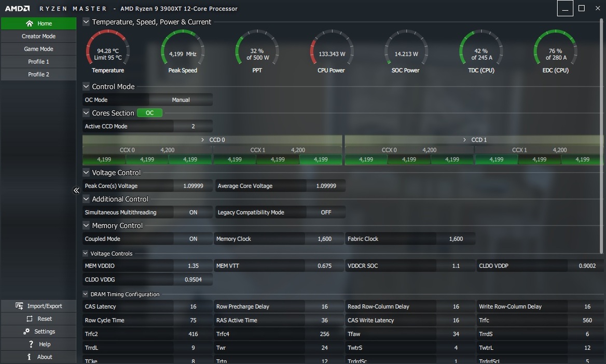Viewport: 606px width, 364px height.
Task: Expand the CCD 1 chevron
Action: point(464,139)
